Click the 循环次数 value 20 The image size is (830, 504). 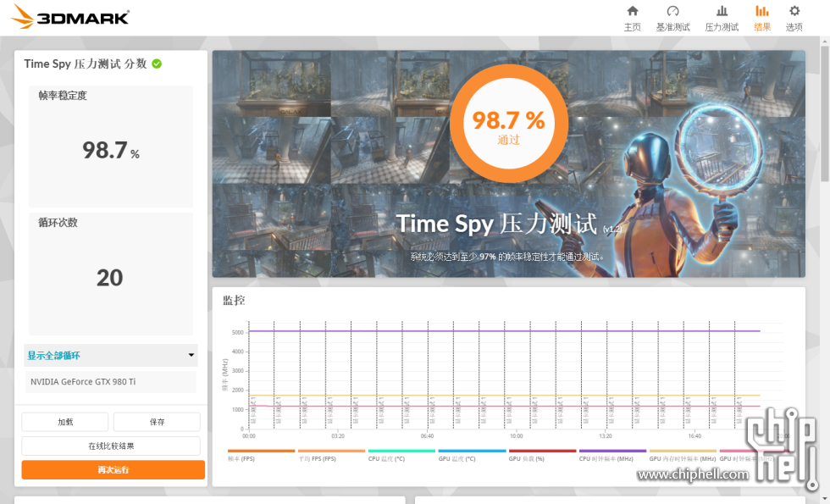click(x=109, y=278)
